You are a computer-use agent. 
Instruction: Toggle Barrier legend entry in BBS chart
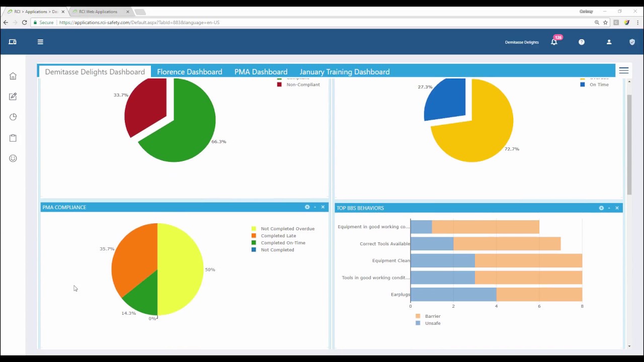click(x=428, y=316)
